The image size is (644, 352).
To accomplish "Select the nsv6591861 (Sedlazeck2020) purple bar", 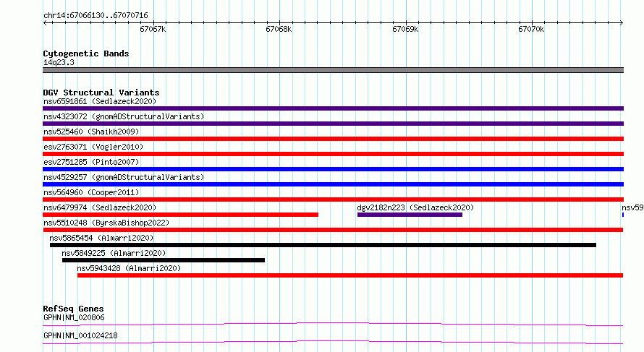I will tap(333, 108).
